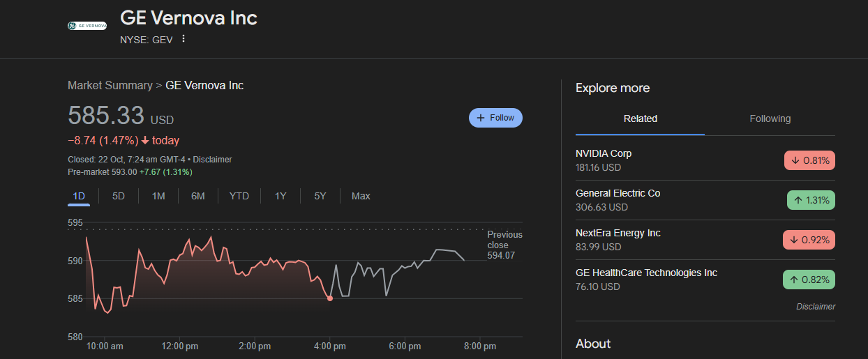Screen dimensions: 868x359
Task: Click the −8.74 (1.47%) today change text
Action: tap(124, 140)
